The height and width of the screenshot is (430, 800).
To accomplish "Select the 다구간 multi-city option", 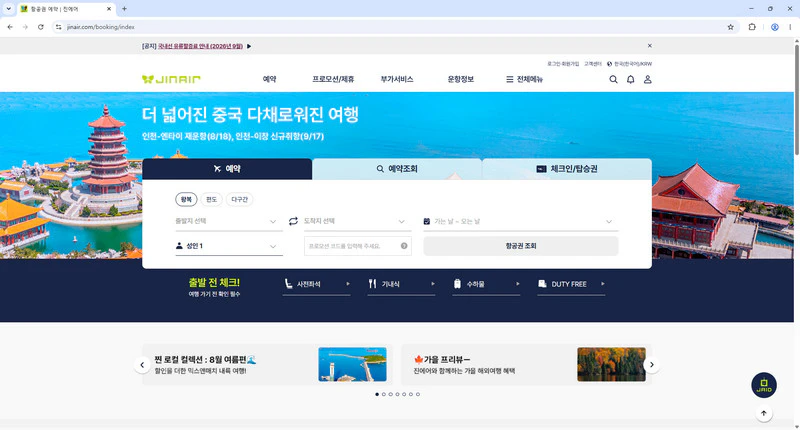I will [x=239, y=199].
